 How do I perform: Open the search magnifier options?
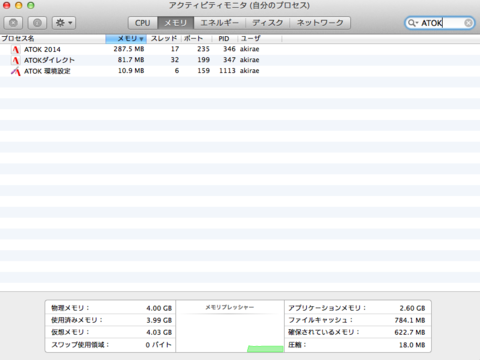[413, 23]
